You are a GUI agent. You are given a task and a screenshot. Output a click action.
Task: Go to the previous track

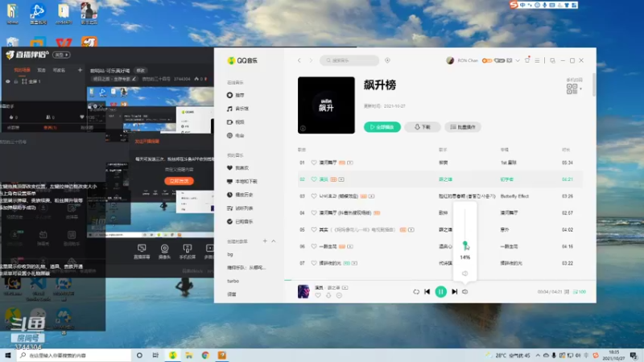click(427, 291)
